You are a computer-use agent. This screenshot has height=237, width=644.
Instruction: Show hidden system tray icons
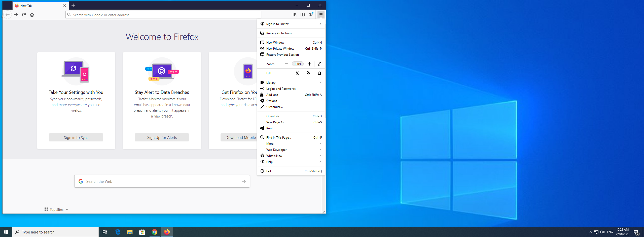(590, 232)
